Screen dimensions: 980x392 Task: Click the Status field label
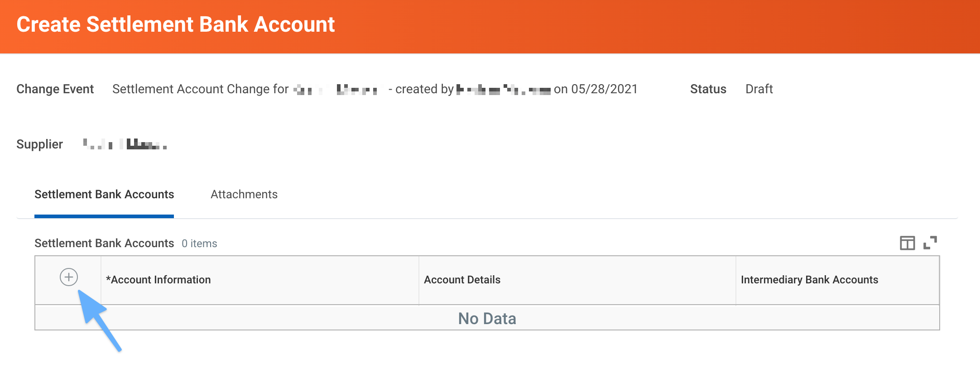pos(708,89)
